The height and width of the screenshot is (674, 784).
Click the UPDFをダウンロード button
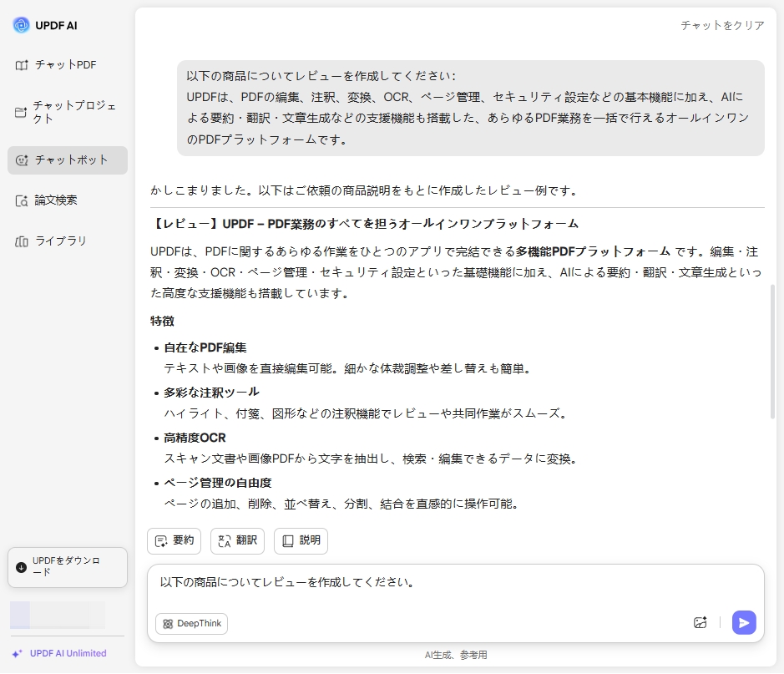pos(68,567)
